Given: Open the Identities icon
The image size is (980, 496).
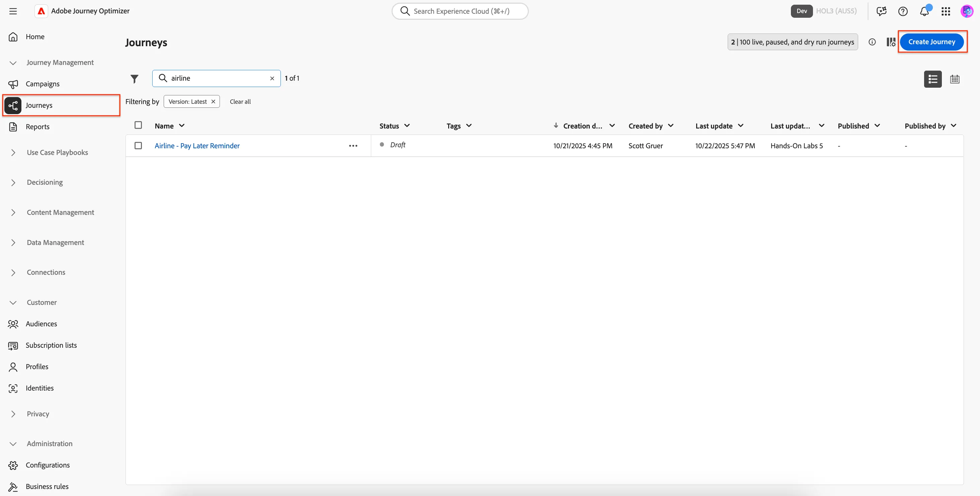Looking at the screenshot, I should 13,388.
